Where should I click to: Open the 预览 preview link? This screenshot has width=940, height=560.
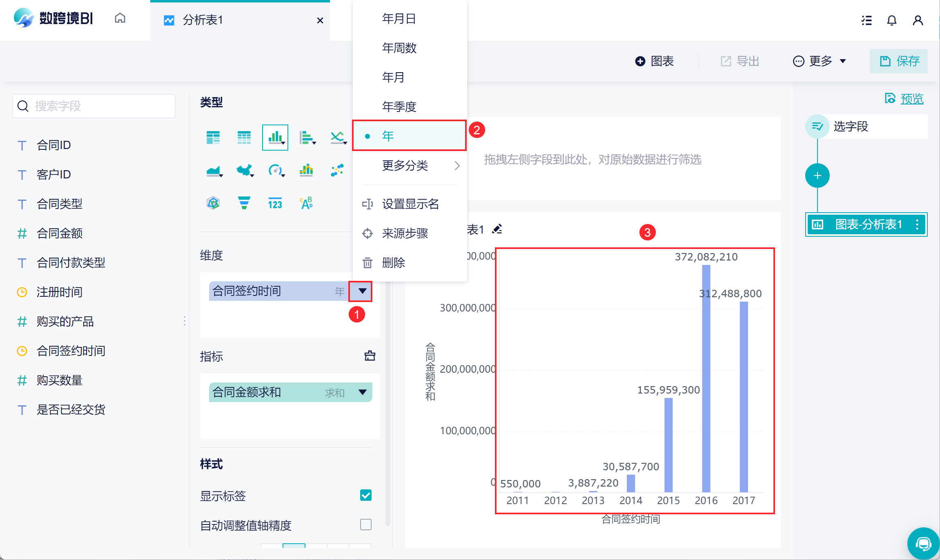click(x=904, y=98)
